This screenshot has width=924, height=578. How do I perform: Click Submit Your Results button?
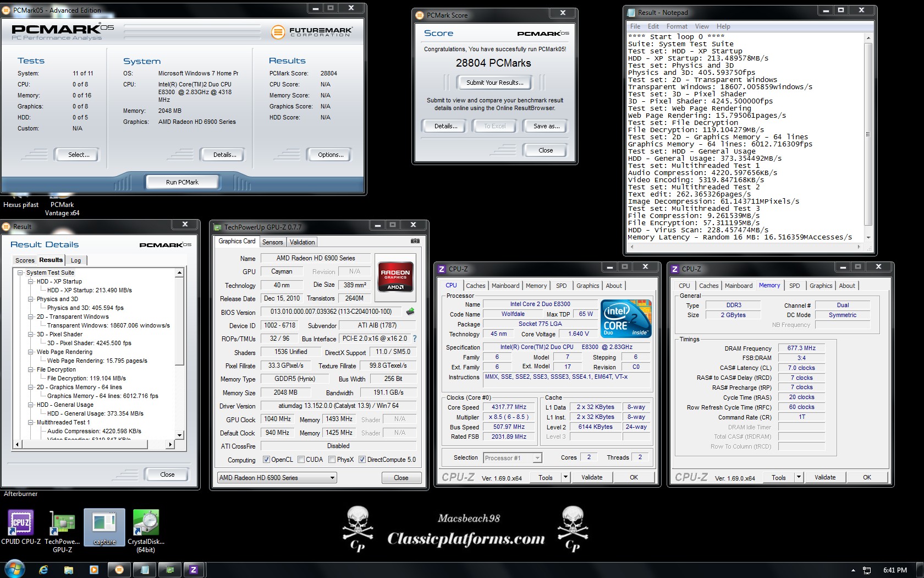495,83
